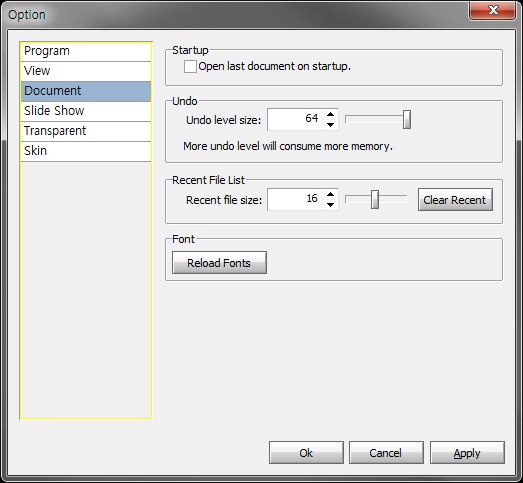Go to the Skin category
The image size is (523, 483).
point(86,151)
